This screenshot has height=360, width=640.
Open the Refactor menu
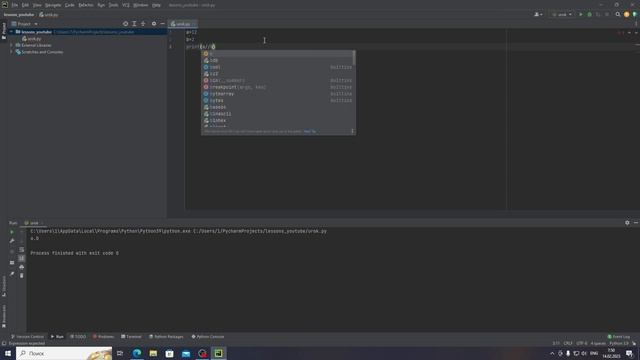(x=86, y=5)
